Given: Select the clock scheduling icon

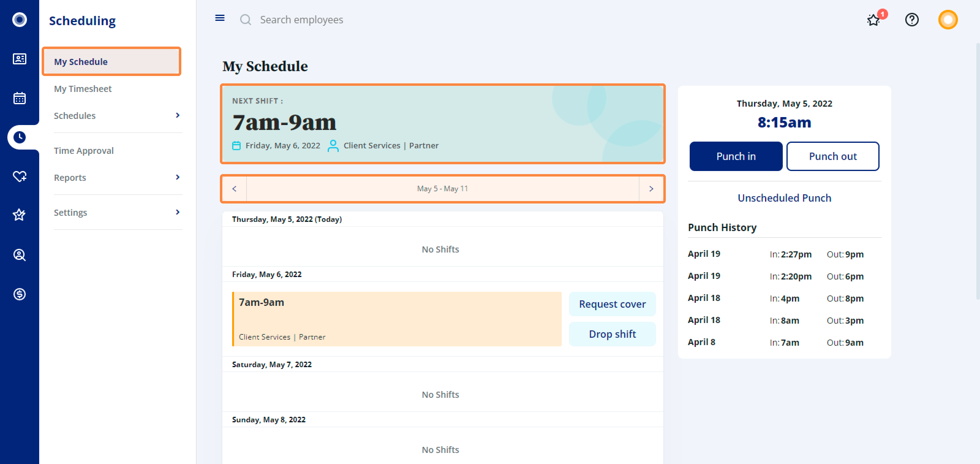Looking at the screenshot, I should [x=19, y=137].
